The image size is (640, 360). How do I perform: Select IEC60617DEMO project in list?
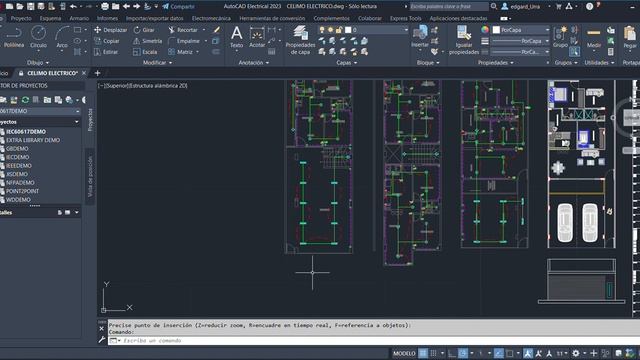click(26, 131)
